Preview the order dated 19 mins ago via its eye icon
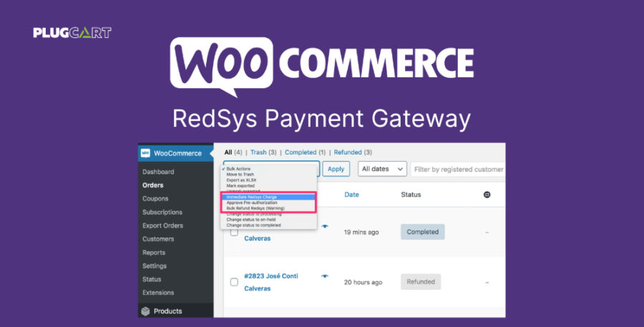This screenshot has width=644, height=327. pos(325,226)
